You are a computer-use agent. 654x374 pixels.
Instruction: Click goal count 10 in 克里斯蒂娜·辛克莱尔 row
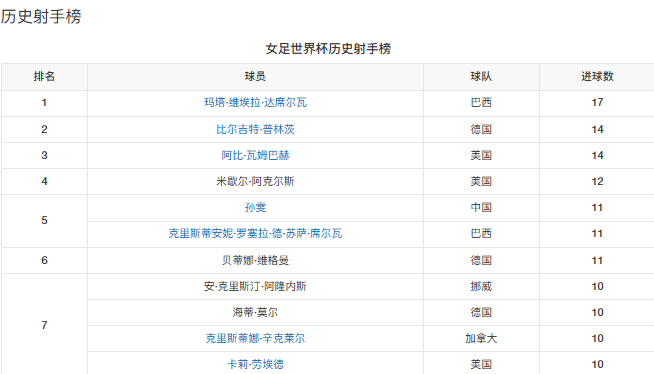597,338
